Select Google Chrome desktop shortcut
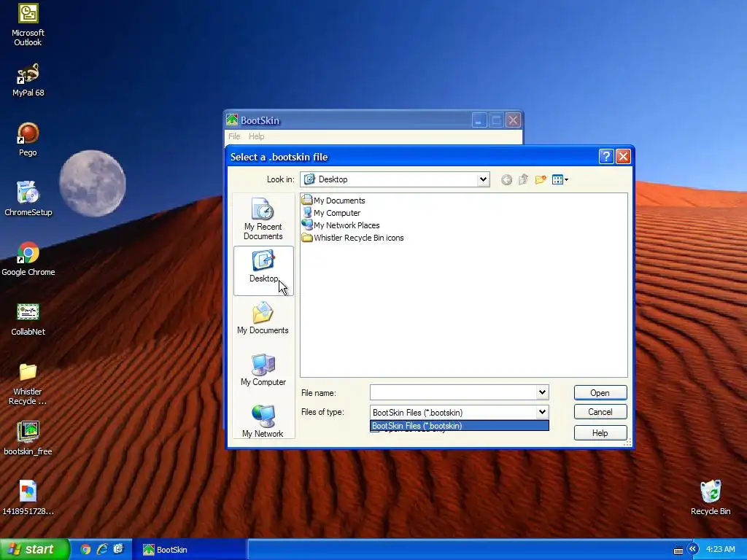The image size is (747, 560). tap(28, 259)
